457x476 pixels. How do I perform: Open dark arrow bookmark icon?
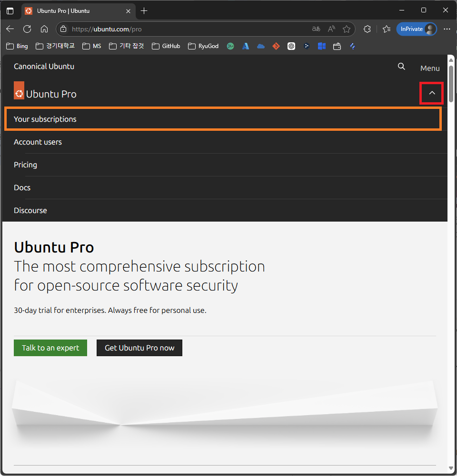coord(307,46)
